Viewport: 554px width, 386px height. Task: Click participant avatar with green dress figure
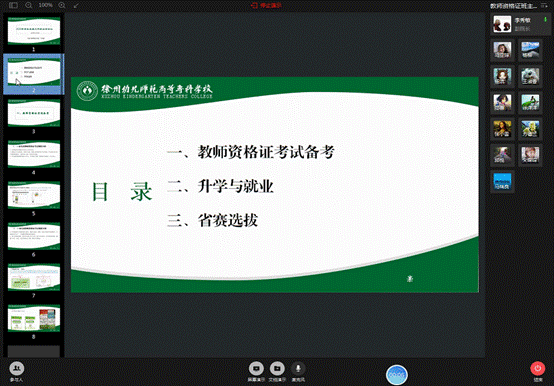(530, 102)
